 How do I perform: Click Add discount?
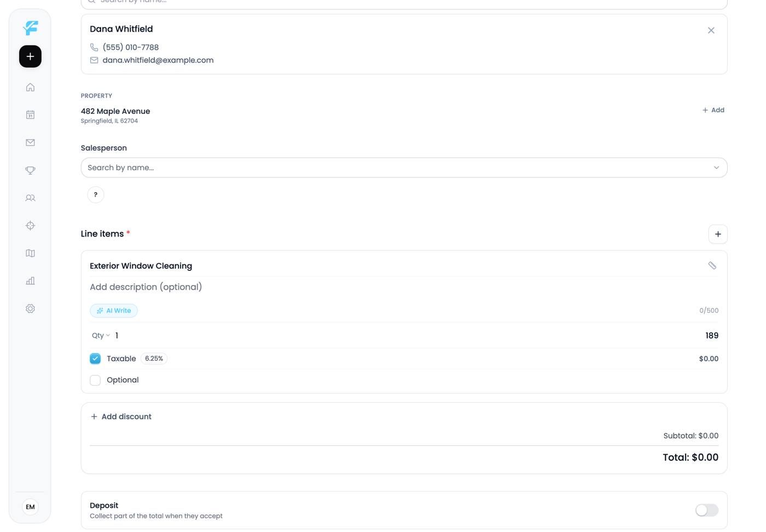pyautogui.click(x=121, y=417)
